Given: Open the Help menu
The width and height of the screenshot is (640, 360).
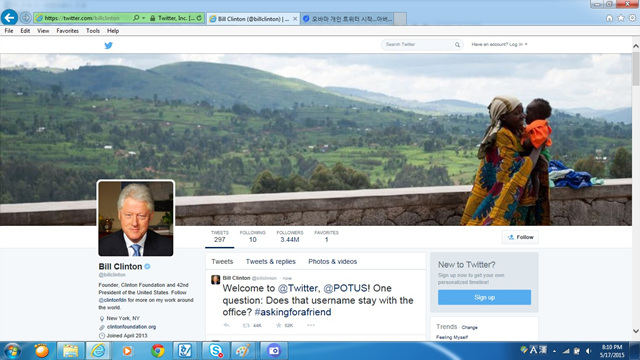Looking at the screenshot, I should click(x=113, y=31).
